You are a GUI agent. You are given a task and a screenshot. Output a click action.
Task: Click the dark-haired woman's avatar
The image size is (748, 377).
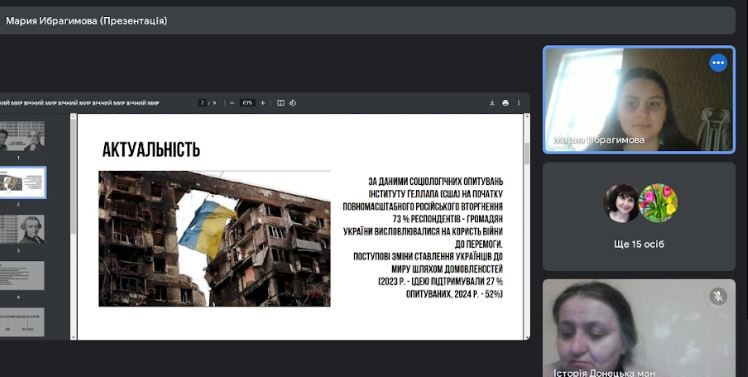pos(622,203)
